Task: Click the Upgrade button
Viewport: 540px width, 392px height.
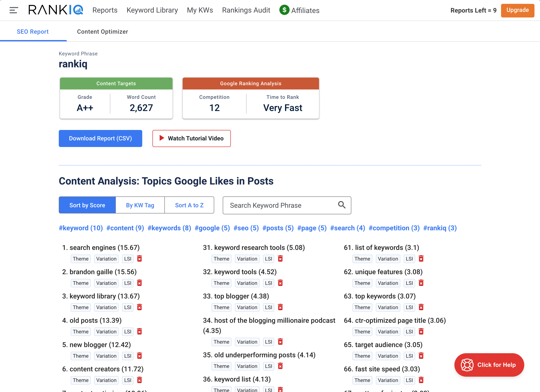Action: click(x=517, y=10)
